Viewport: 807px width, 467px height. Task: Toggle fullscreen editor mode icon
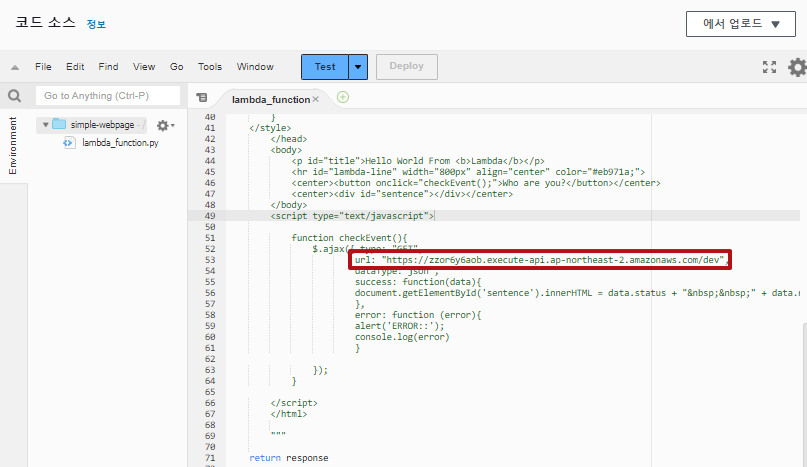click(769, 67)
